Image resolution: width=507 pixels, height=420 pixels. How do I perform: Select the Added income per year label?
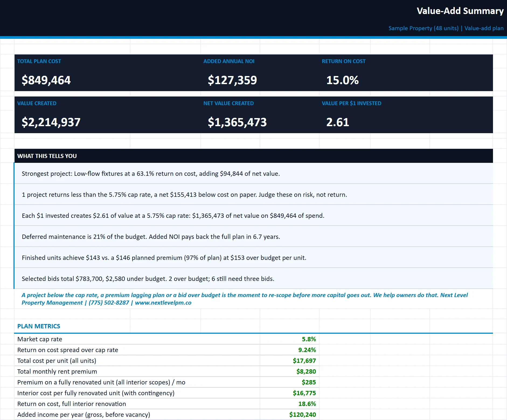coord(84,415)
